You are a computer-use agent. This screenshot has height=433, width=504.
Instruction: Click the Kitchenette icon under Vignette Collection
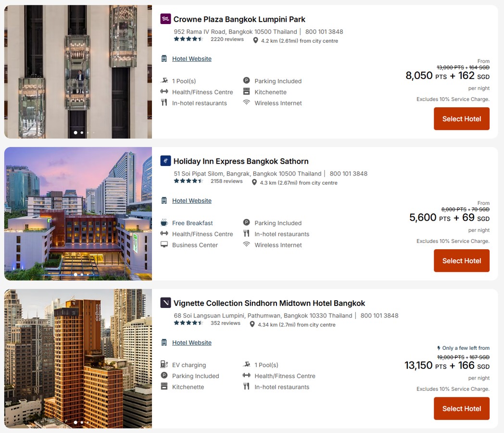pos(164,386)
